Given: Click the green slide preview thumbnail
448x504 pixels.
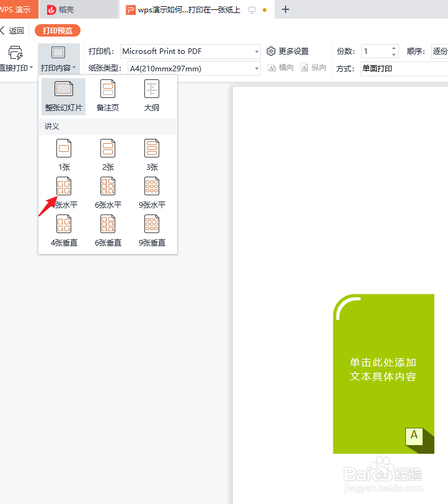Looking at the screenshot, I should pyautogui.click(x=384, y=374).
